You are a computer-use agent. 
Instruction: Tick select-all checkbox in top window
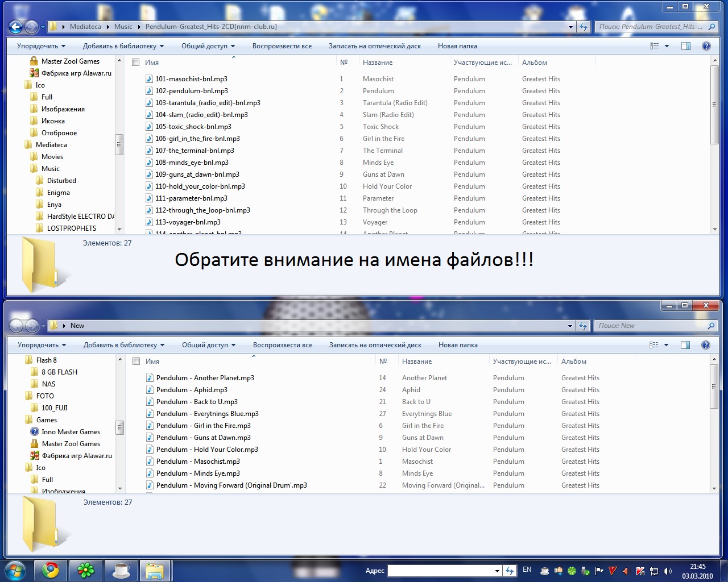135,63
